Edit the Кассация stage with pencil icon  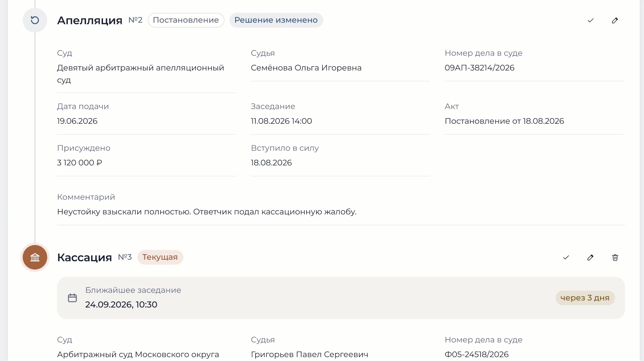tap(590, 257)
